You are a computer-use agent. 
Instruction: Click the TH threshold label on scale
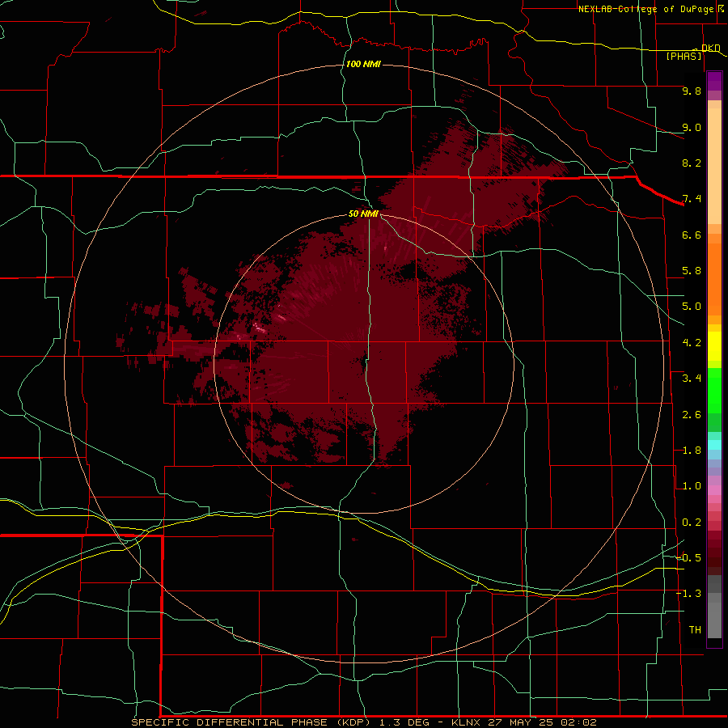pos(695,630)
